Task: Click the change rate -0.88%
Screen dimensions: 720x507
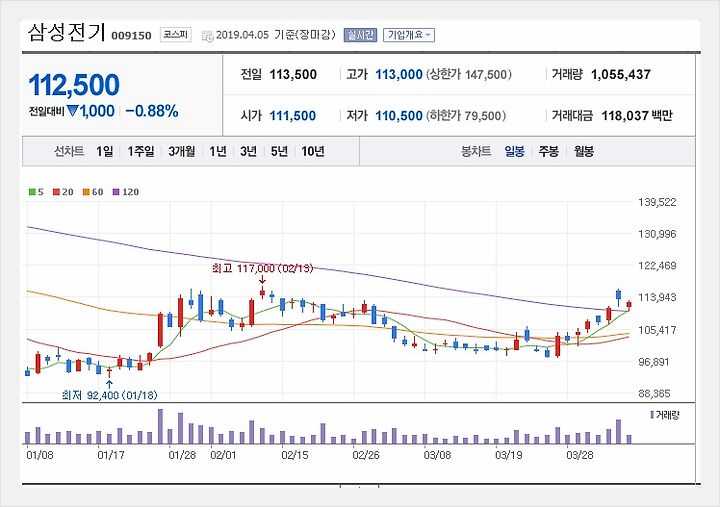Action: point(152,111)
